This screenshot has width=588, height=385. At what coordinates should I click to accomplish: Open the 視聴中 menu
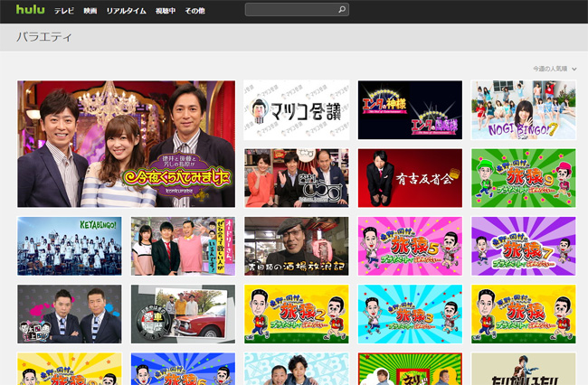pyautogui.click(x=166, y=11)
